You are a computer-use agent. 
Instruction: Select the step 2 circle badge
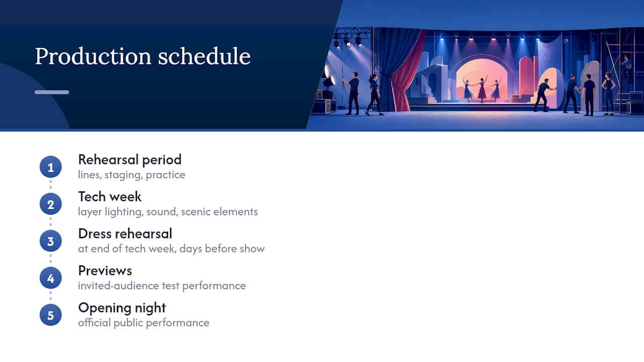[x=50, y=204]
